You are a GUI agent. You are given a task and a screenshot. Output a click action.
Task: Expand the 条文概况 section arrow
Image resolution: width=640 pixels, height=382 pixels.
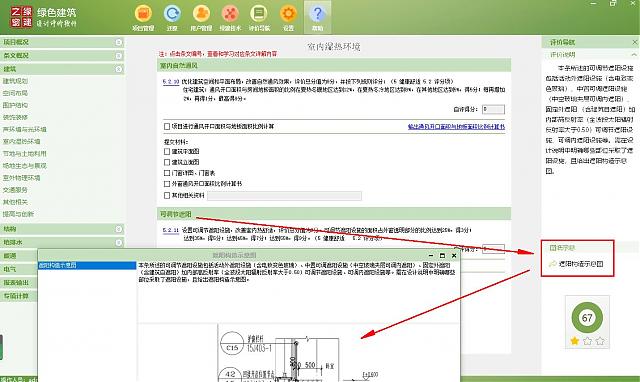(119, 56)
